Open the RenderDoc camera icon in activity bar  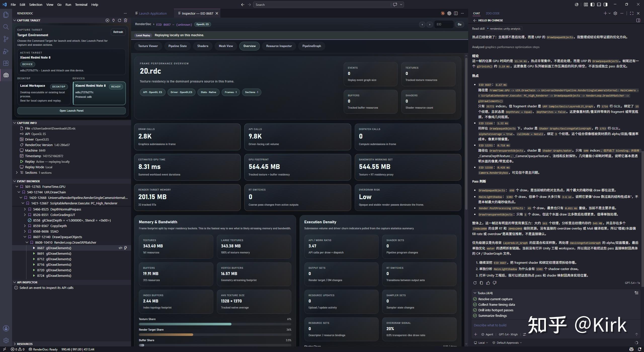(x=6, y=75)
